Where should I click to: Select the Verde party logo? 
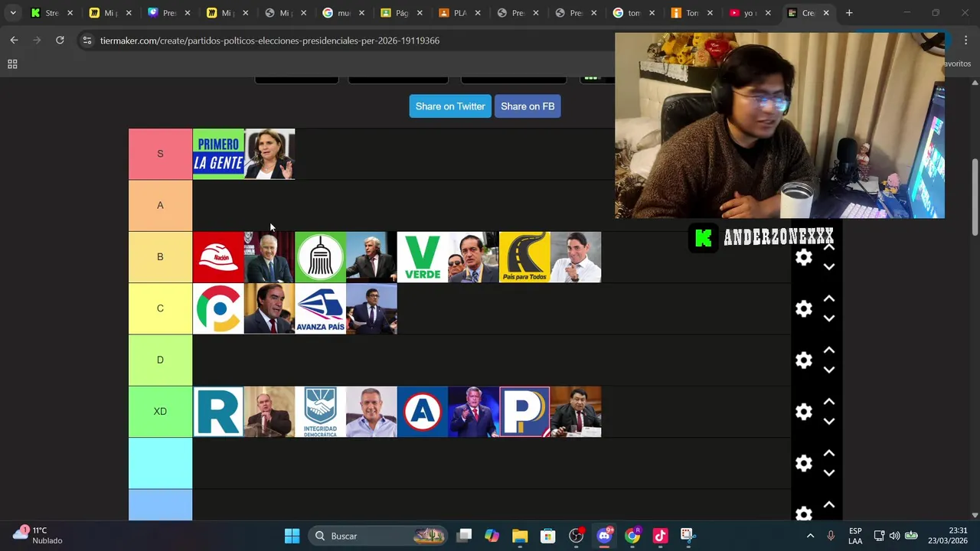[x=423, y=257]
